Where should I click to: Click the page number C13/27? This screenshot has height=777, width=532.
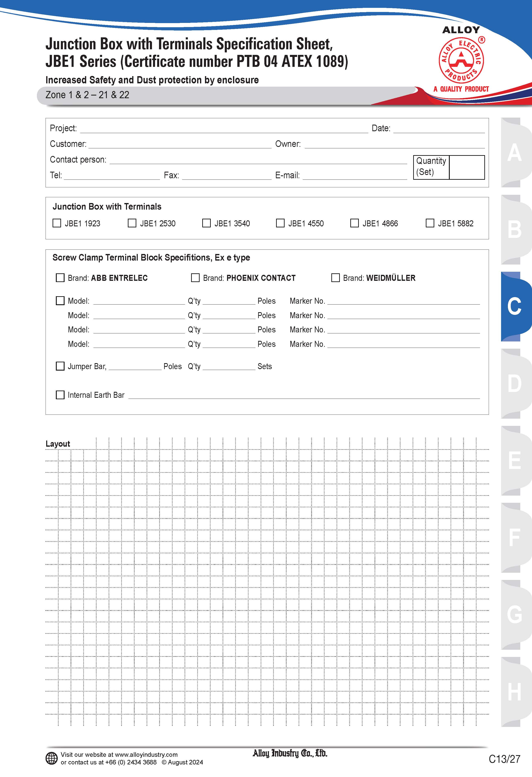[x=504, y=759]
